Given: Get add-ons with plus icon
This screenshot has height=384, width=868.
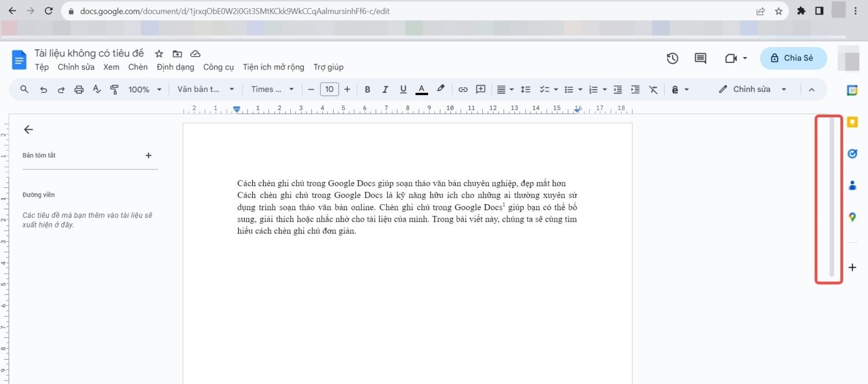Looking at the screenshot, I should [852, 267].
